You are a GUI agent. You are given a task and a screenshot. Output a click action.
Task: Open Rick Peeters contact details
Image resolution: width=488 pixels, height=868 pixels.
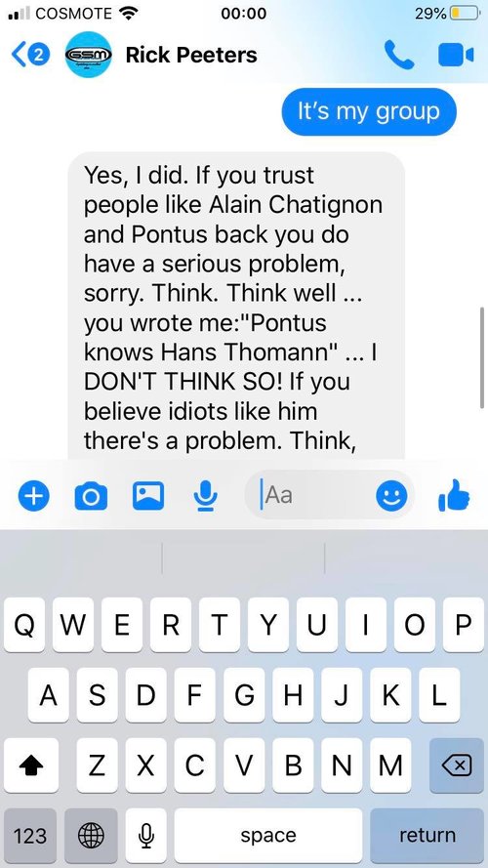(191, 55)
